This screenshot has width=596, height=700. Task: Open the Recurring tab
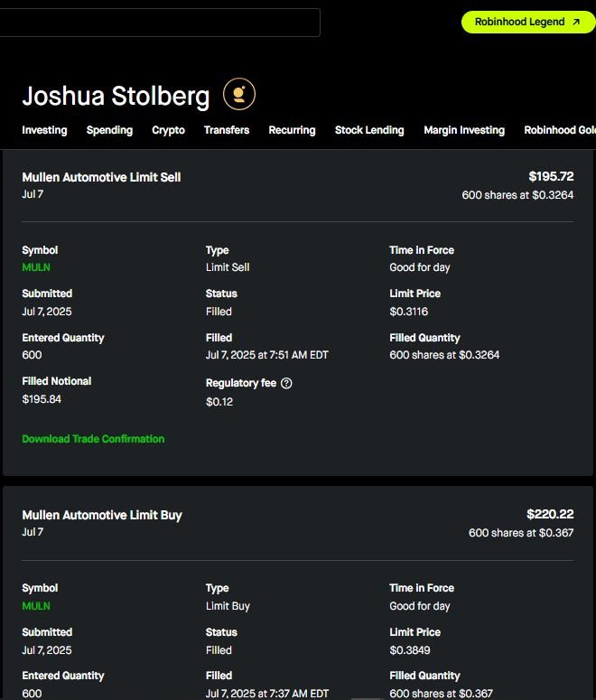(292, 130)
